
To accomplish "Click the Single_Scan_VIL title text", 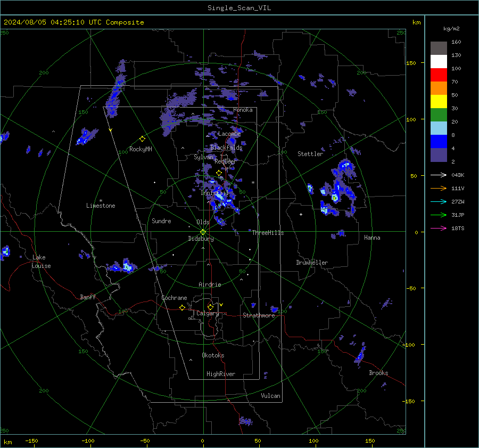I will [239, 8].
